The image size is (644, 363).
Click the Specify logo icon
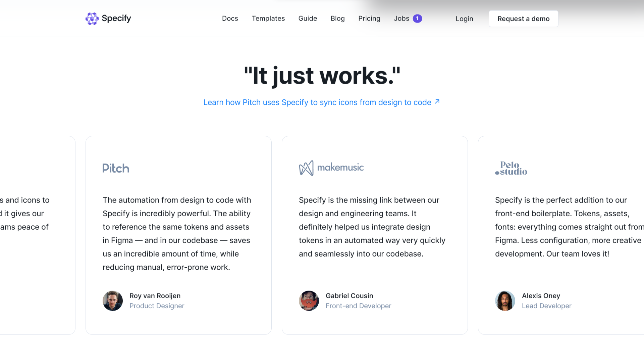pyautogui.click(x=92, y=18)
